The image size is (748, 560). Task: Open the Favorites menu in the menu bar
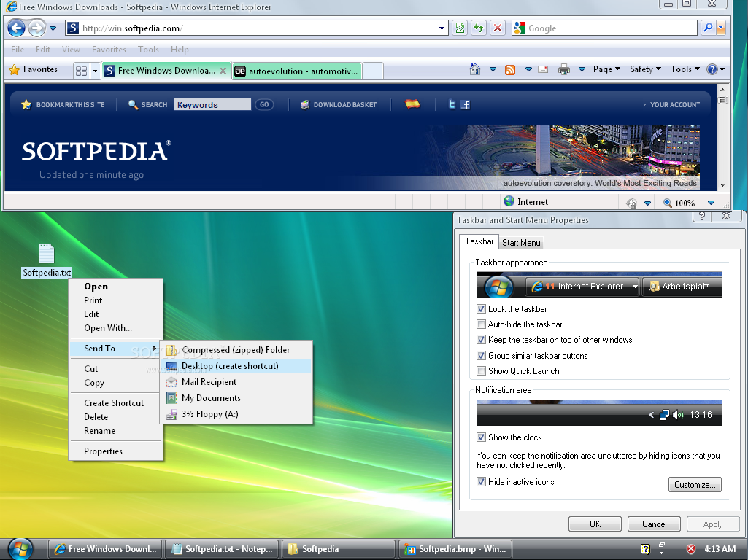109,49
